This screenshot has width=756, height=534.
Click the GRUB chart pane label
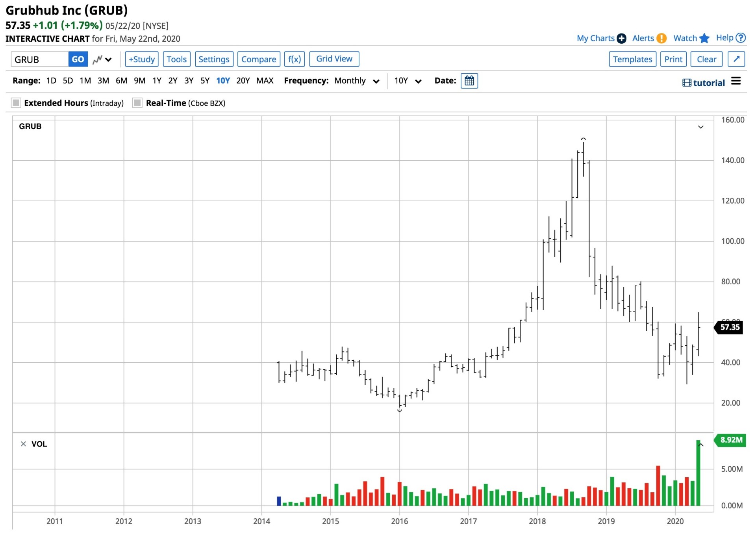click(30, 126)
